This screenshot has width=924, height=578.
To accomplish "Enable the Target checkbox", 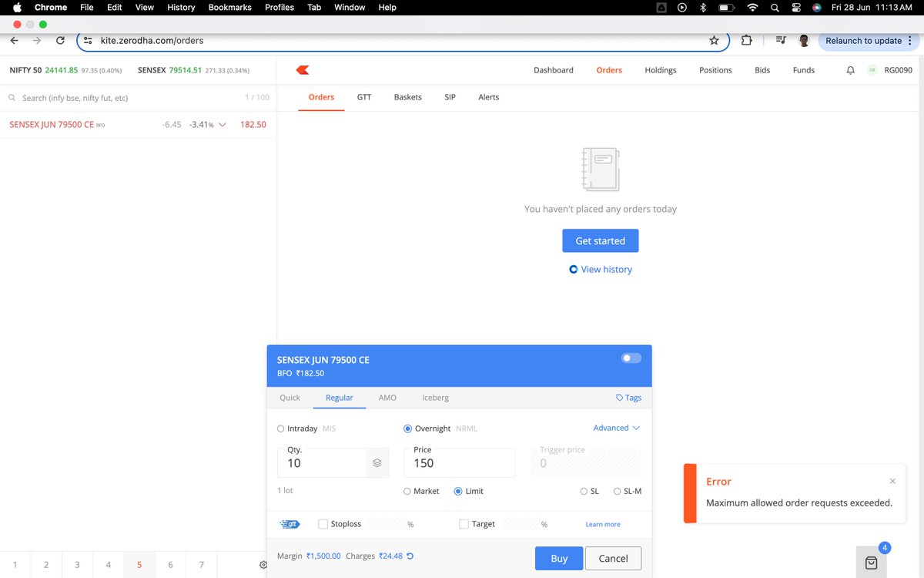I will 464,524.
